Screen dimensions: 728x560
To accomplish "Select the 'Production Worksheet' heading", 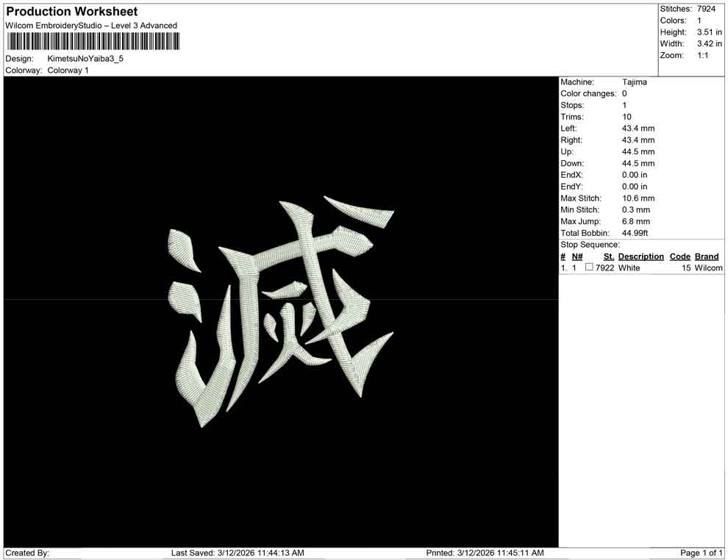I will pos(72,12).
